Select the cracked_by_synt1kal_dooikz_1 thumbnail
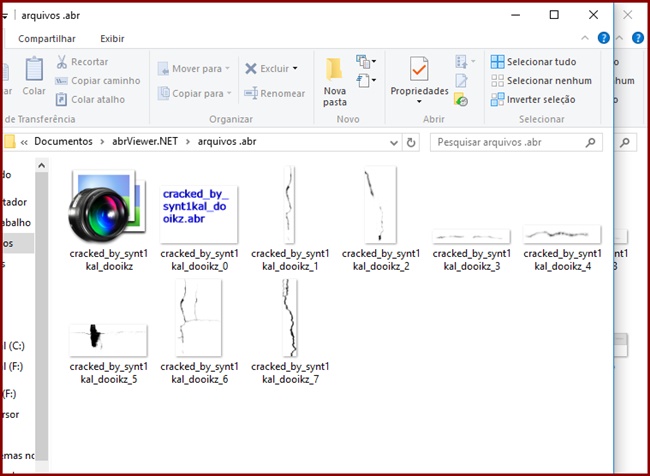This screenshot has height=476, width=650. click(289, 204)
